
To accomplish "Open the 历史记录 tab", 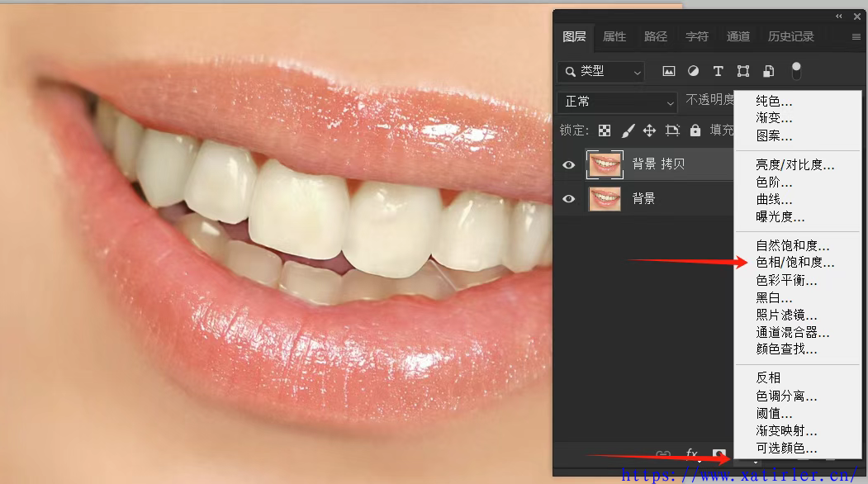I will point(790,36).
